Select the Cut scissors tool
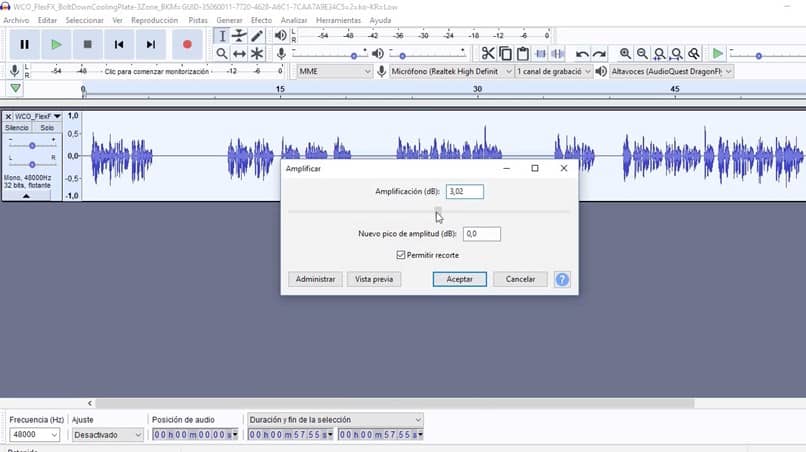This screenshot has width=806, height=452. point(488,53)
